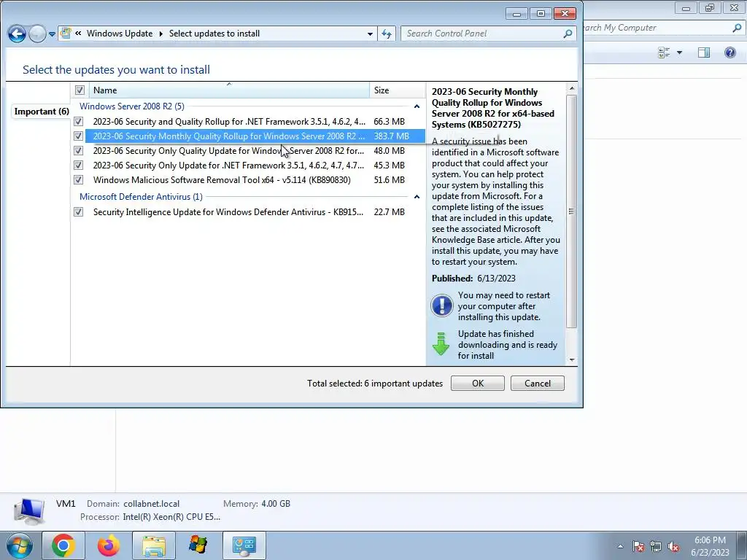
Task: Open recent pages dropdown next to Forward
Action: point(52,34)
